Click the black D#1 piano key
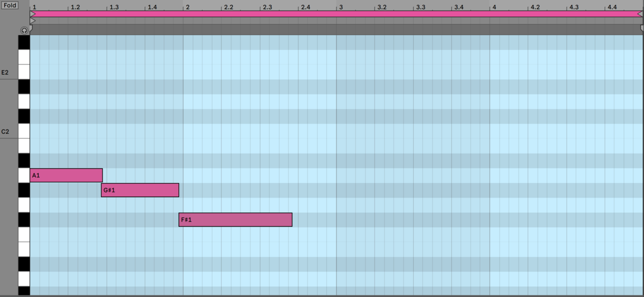 (x=24, y=264)
